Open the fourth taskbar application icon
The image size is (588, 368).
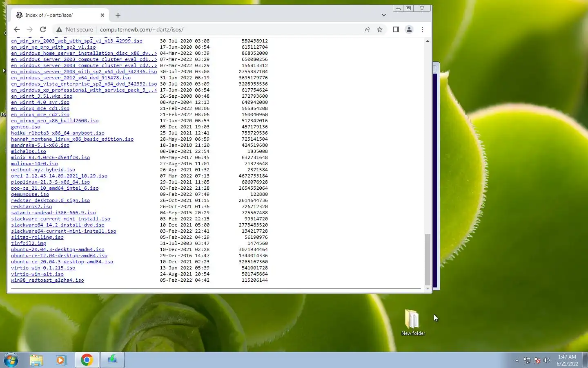click(112, 360)
